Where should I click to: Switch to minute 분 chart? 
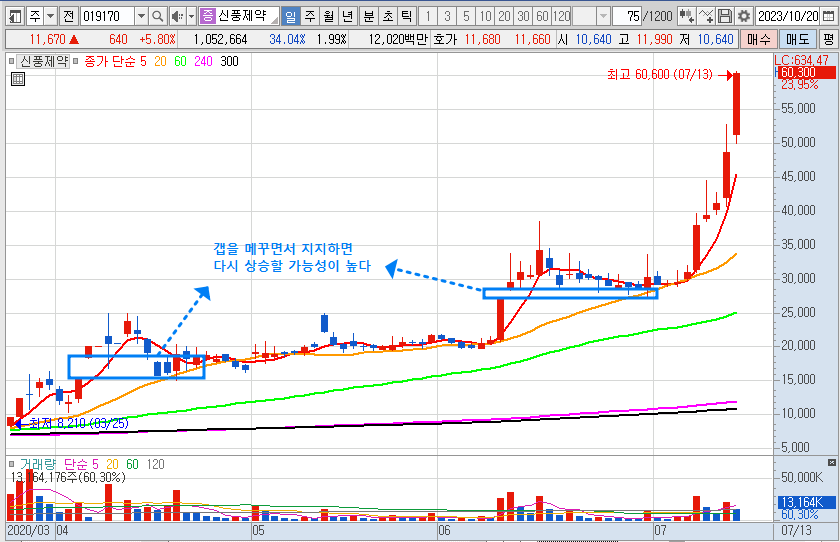click(x=369, y=16)
